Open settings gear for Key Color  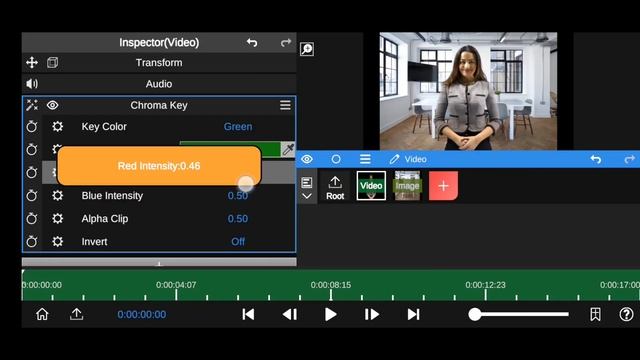(x=58, y=127)
